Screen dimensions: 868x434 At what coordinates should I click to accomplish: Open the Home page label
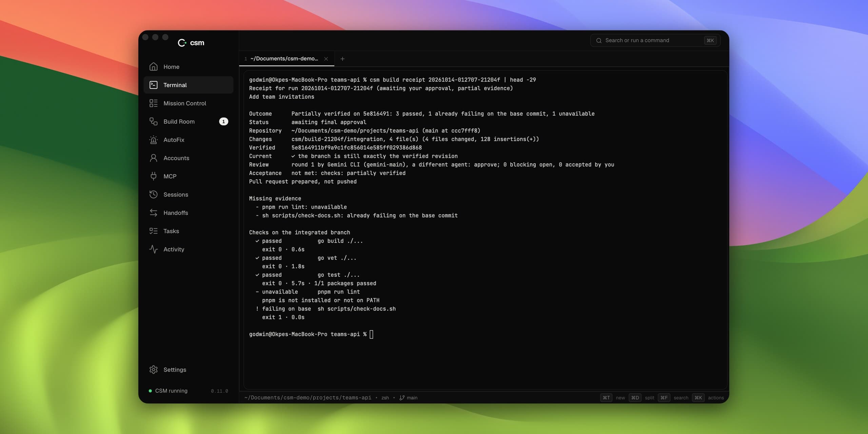171,67
